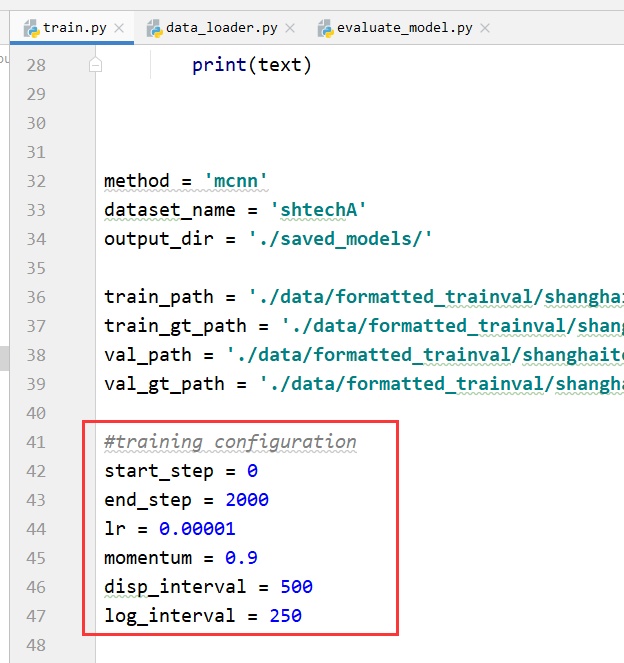Click the method variable name
This screenshot has height=663, width=624.
click(137, 181)
